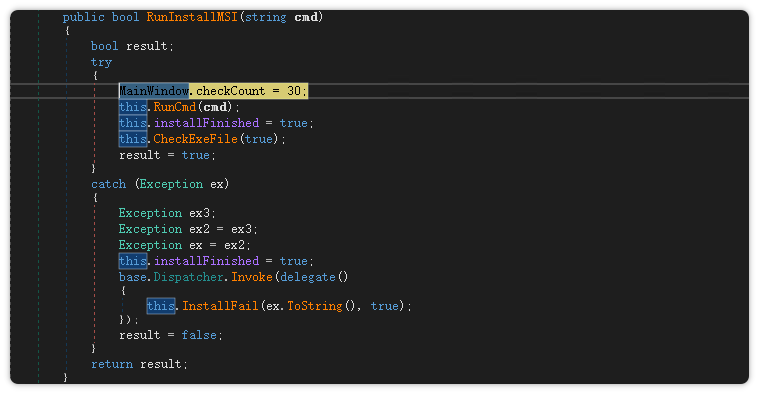Click the cmd parameter in method signature

[x=306, y=17]
